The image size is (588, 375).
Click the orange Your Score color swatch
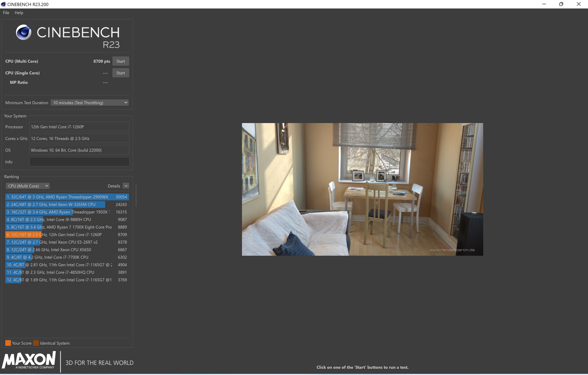pyautogui.click(x=8, y=343)
